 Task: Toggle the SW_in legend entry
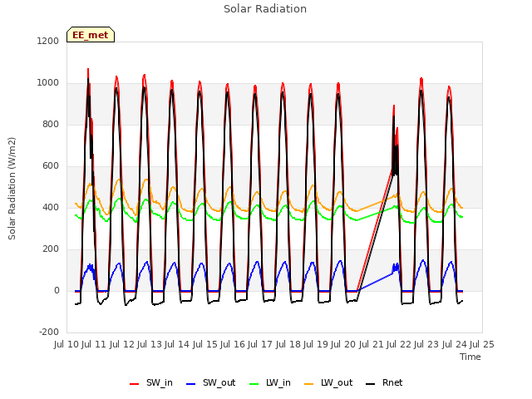[151, 383]
